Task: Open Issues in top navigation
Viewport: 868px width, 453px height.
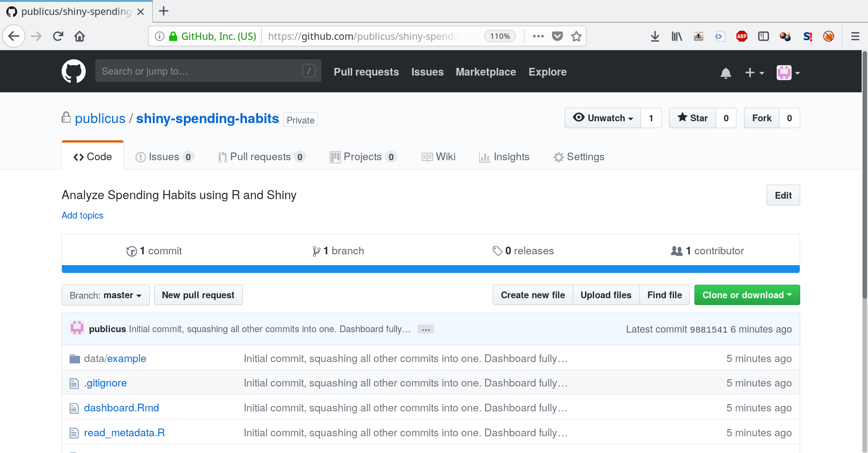Action: click(427, 72)
